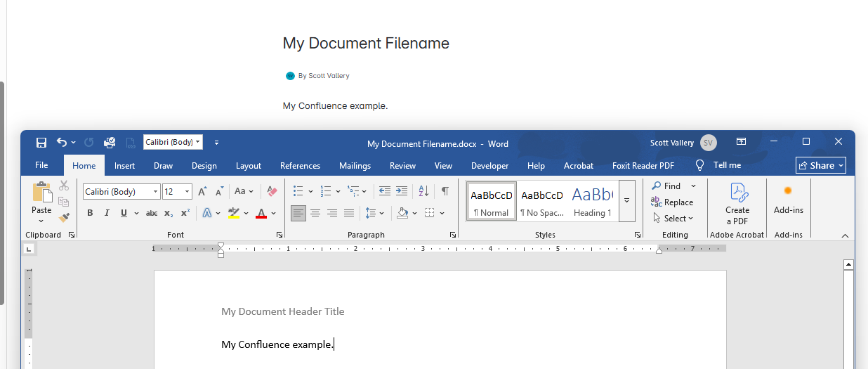868x369 pixels.
Task: Toggle Bold formatting
Action: [90, 213]
